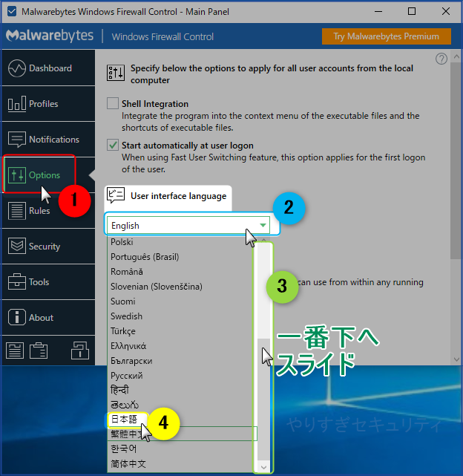Select the Options sidebar item
Screen dimensions: 463x476
coord(48,175)
